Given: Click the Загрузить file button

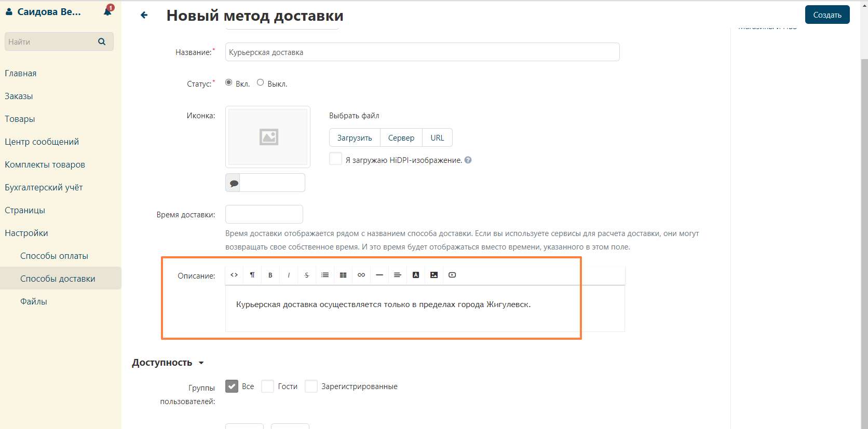Looking at the screenshot, I should [x=355, y=138].
